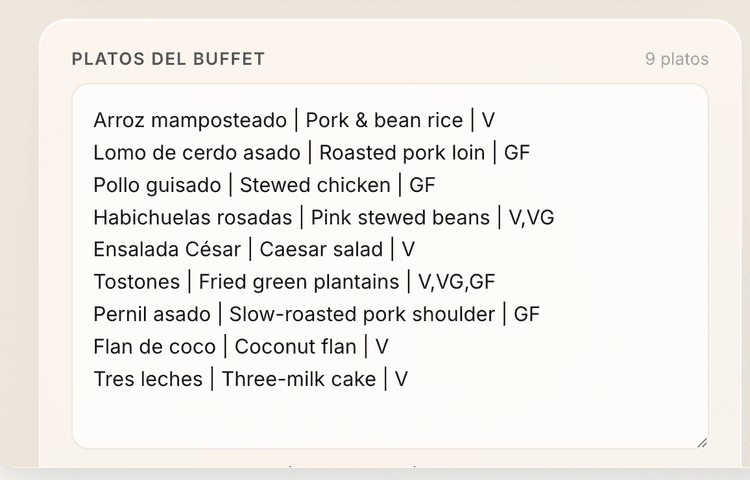Screen dimensions: 750x480
Task: Click the "Three-milk cake" translation text
Action: [x=299, y=379]
